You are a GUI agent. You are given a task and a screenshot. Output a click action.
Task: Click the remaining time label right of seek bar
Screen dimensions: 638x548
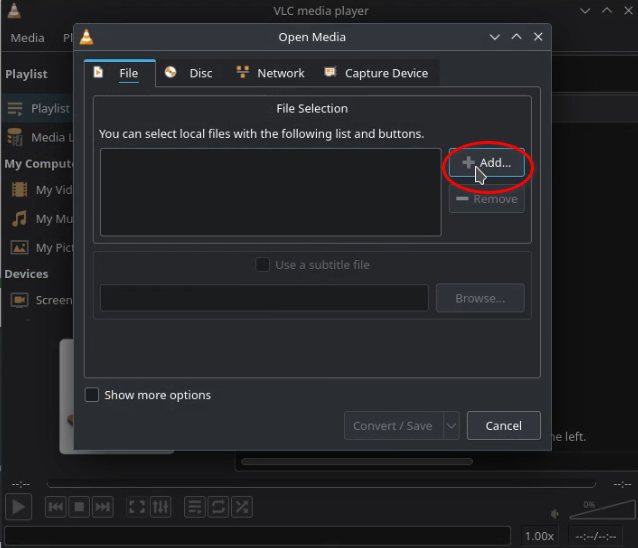coord(623,484)
